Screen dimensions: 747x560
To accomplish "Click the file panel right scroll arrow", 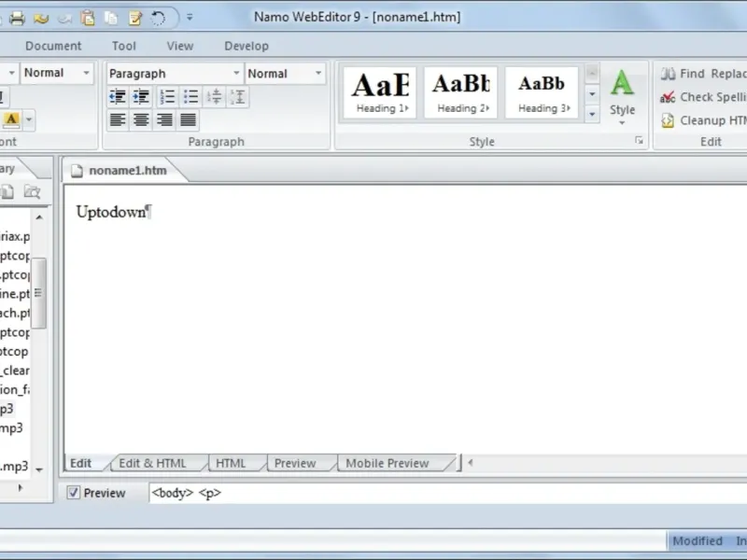I will tap(20, 487).
